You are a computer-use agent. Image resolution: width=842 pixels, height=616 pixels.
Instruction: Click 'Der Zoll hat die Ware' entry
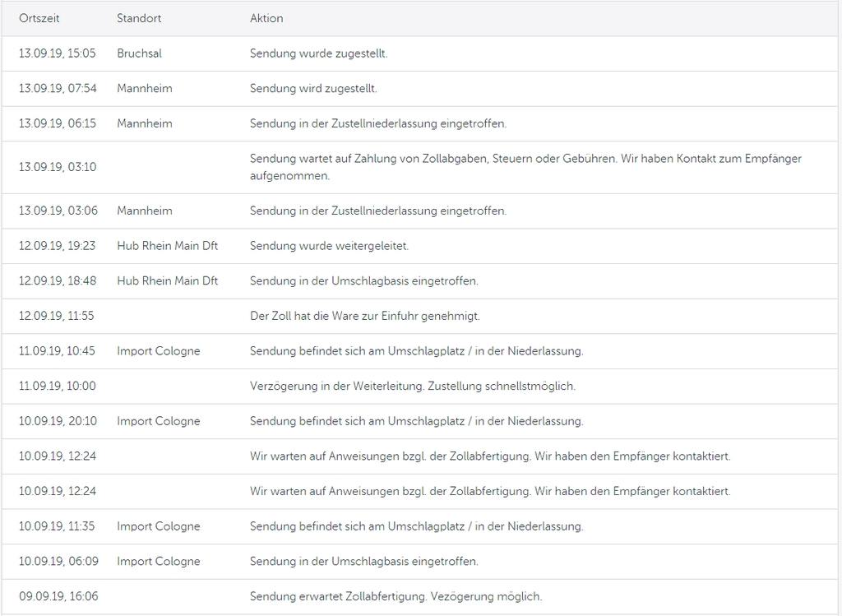364,316
